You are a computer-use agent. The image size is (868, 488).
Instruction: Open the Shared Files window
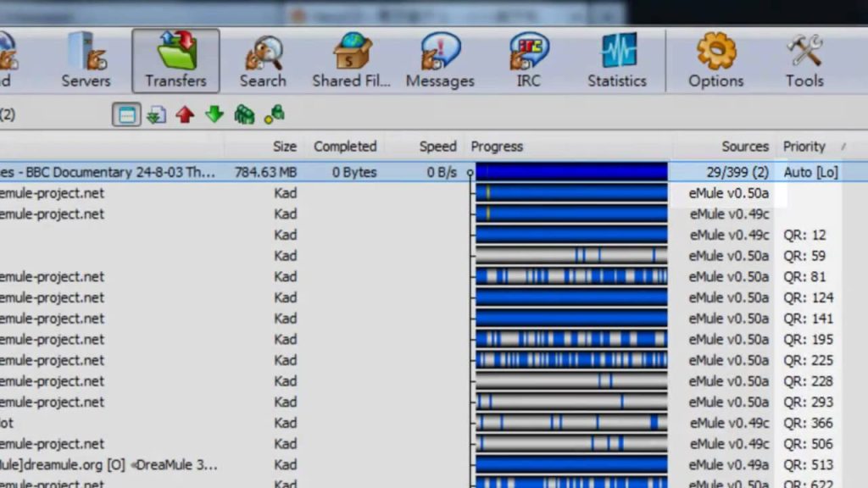click(x=351, y=61)
